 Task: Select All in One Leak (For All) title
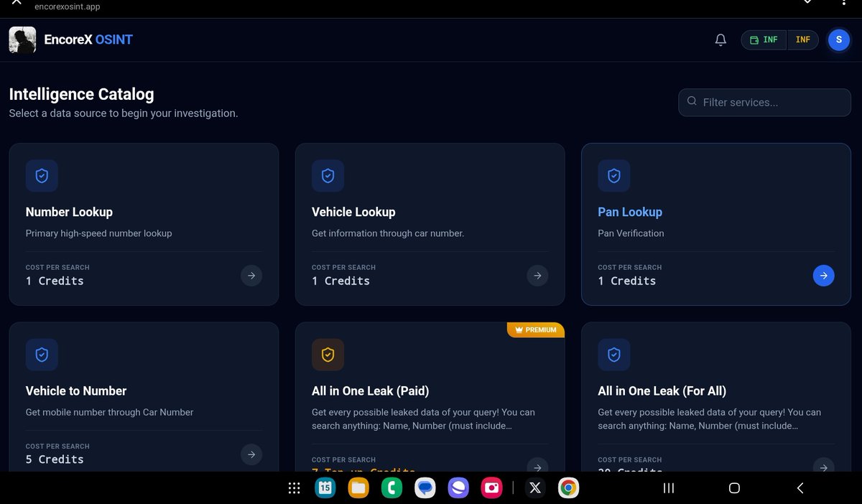click(662, 391)
